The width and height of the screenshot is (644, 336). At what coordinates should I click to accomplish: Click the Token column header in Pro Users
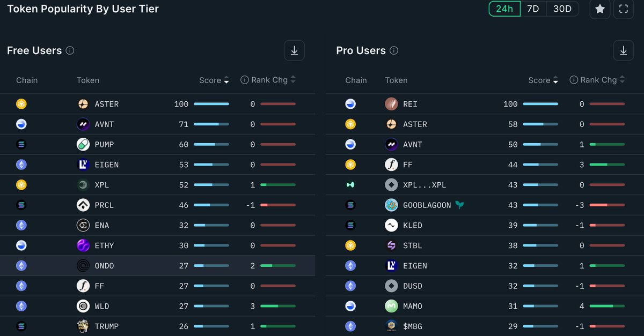[396, 80]
